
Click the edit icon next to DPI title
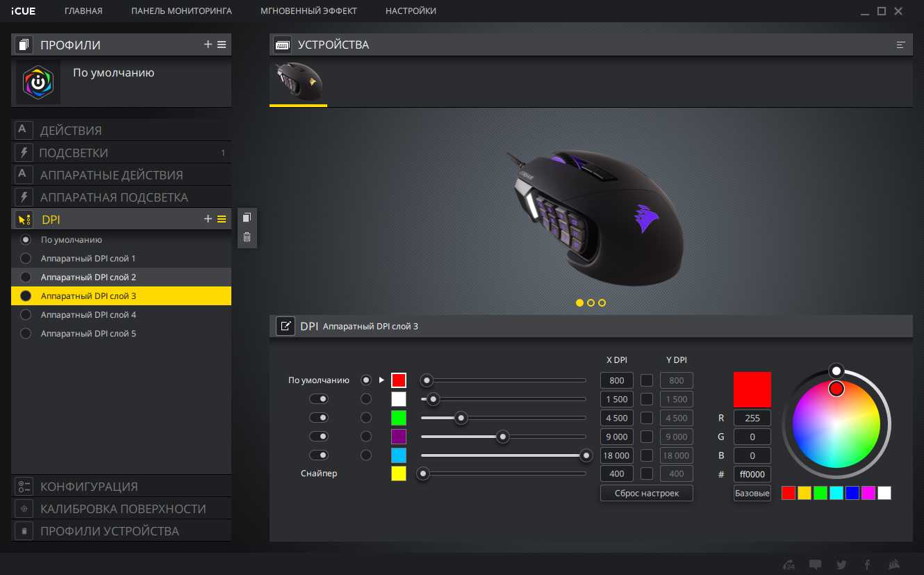[285, 326]
